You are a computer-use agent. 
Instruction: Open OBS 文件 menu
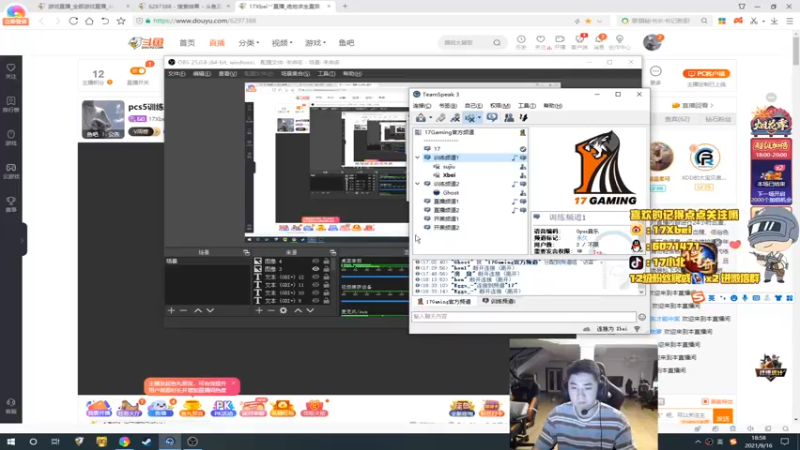pos(176,74)
